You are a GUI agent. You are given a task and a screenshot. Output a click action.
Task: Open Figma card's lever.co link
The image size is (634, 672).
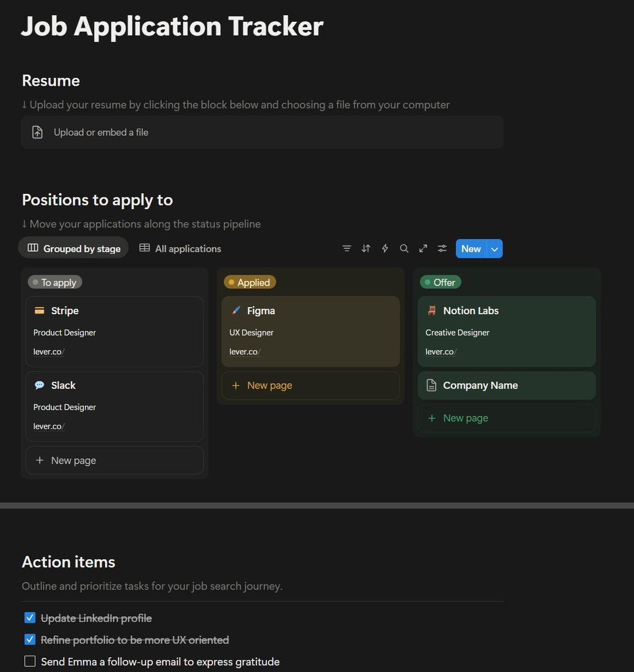click(x=245, y=352)
